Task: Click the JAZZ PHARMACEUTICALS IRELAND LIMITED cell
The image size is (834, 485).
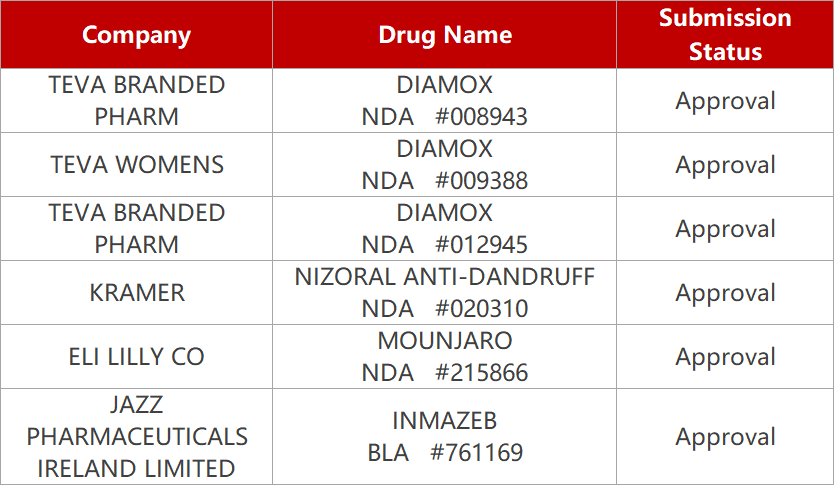Action: pos(136,437)
